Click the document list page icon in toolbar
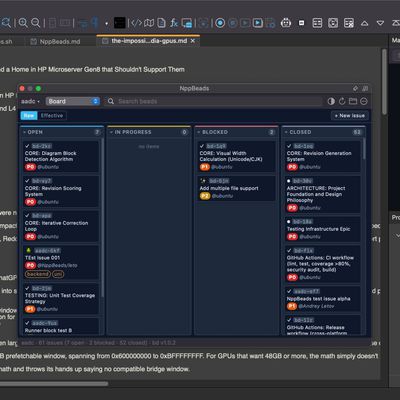 point(161,23)
